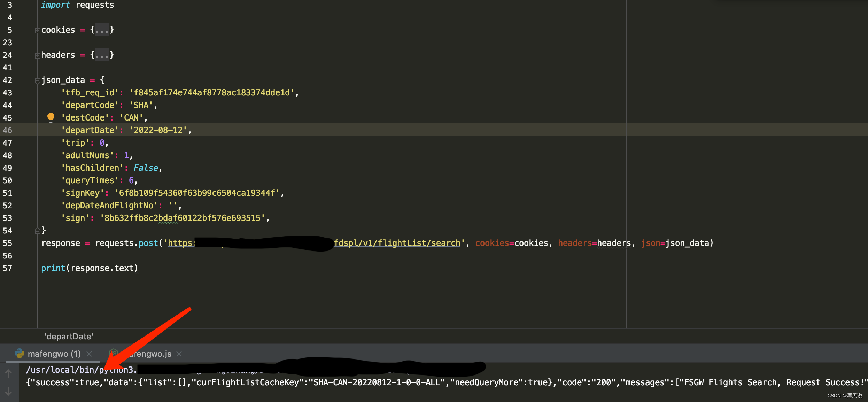Click the import requests statement
Viewport: 868px width, 402px height.
77,5
